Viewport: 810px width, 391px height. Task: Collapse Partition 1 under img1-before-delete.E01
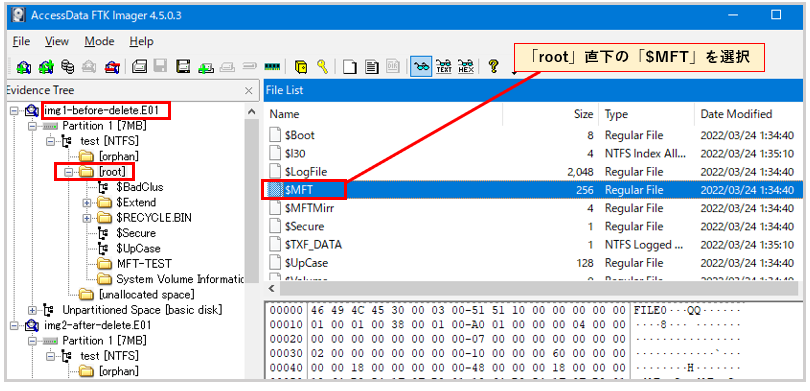click(33, 126)
